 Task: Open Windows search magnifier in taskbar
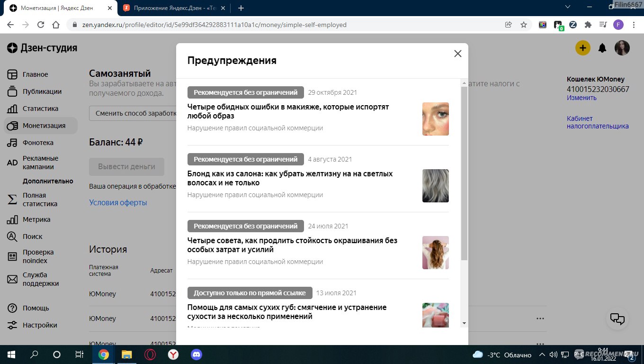(34, 355)
